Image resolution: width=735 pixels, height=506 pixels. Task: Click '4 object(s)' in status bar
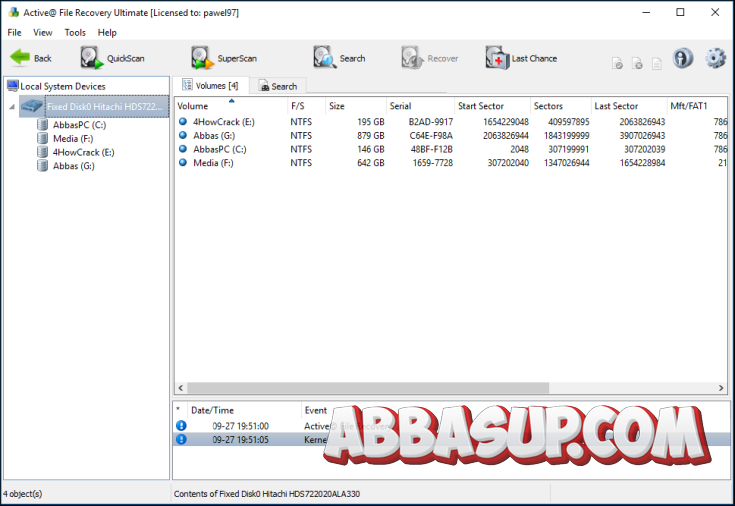coord(22,493)
